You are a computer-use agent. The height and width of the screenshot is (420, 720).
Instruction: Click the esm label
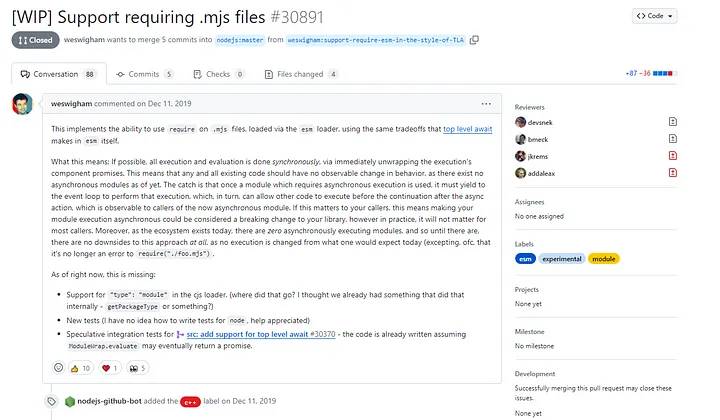pyautogui.click(x=525, y=259)
